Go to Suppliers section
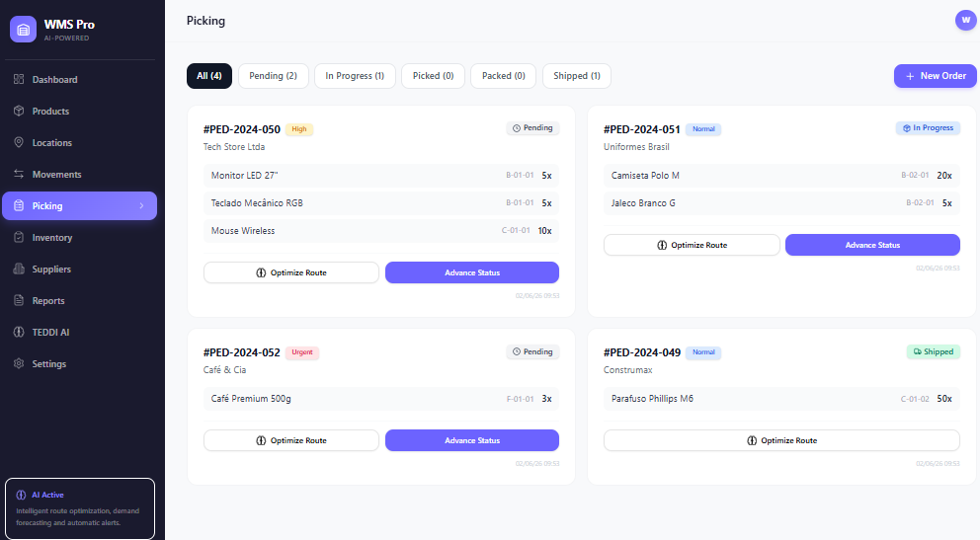980x540 pixels. (79, 269)
